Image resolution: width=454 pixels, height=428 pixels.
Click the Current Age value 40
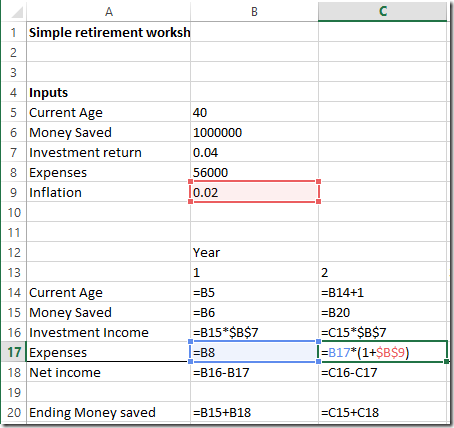pyautogui.click(x=254, y=112)
